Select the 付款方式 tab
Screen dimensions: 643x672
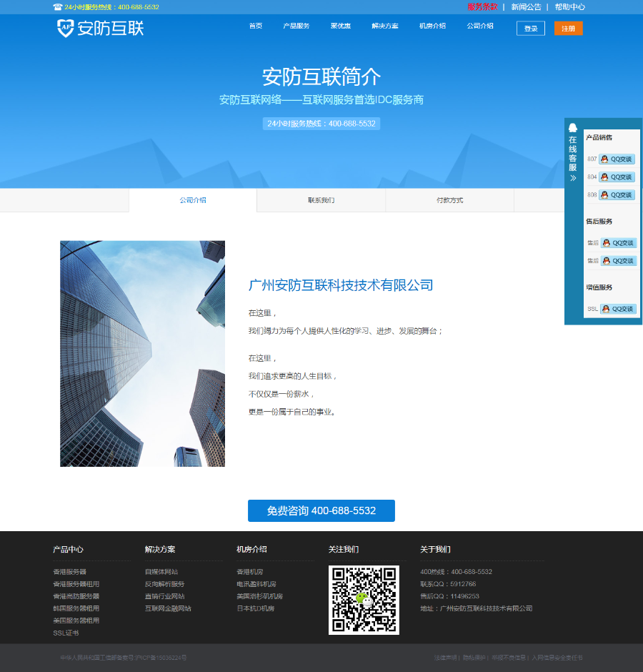tap(449, 200)
